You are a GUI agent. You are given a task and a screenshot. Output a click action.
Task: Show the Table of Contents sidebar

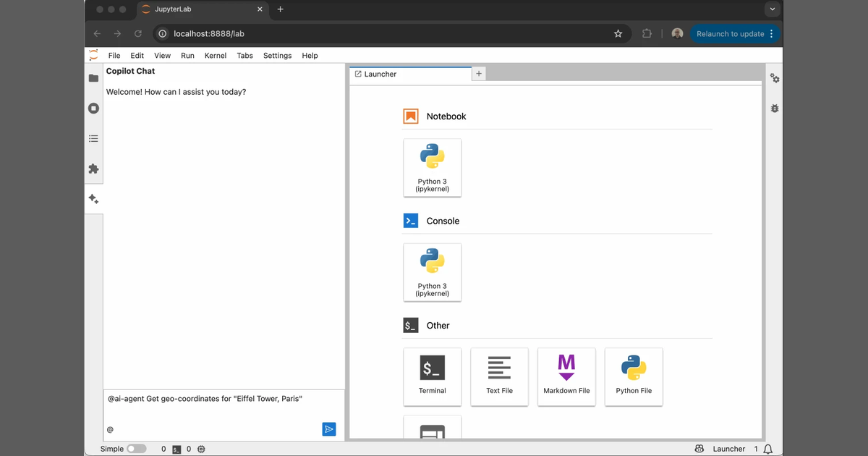pos(93,138)
